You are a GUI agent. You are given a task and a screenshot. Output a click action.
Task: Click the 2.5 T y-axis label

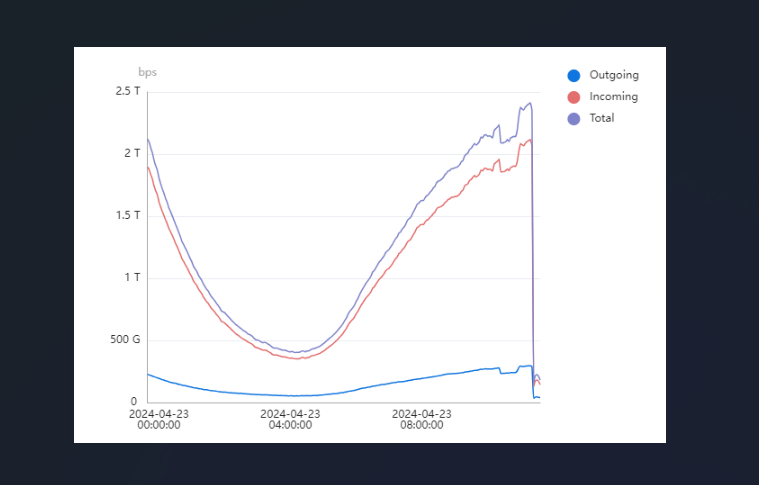127,91
